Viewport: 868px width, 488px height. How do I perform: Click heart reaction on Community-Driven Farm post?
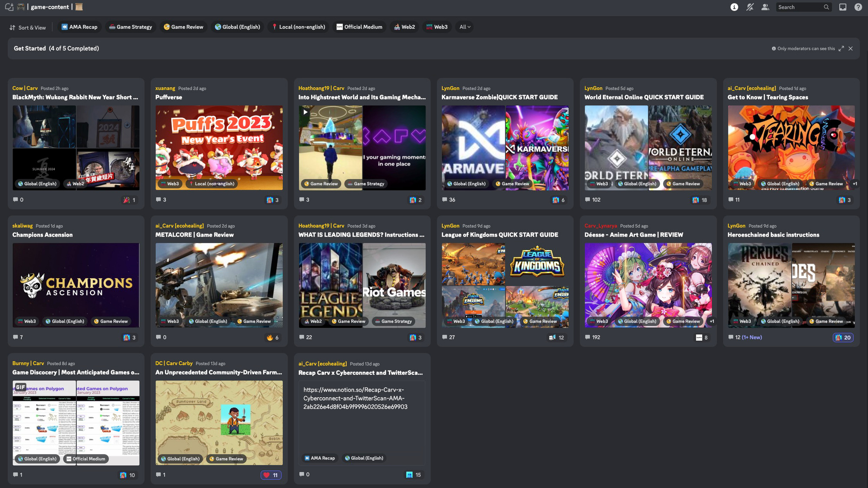click(x=271, y=475)
